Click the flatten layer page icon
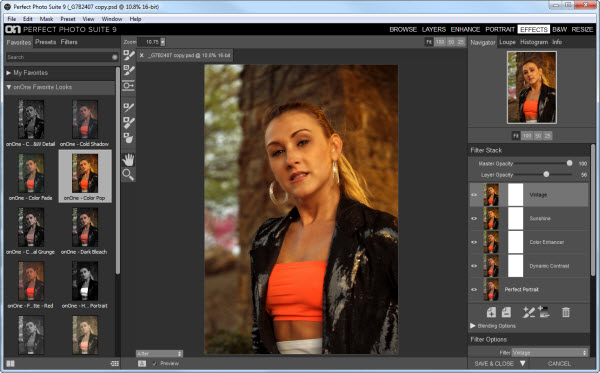Image resolution: width=600 pixels, height=373 pixels. 506,313
